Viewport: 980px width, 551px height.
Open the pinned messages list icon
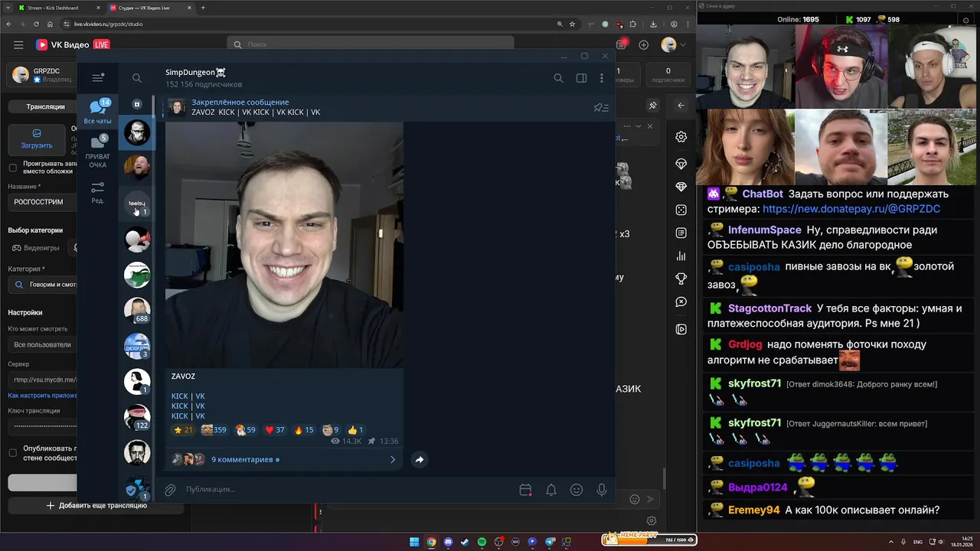coord(601,108)
